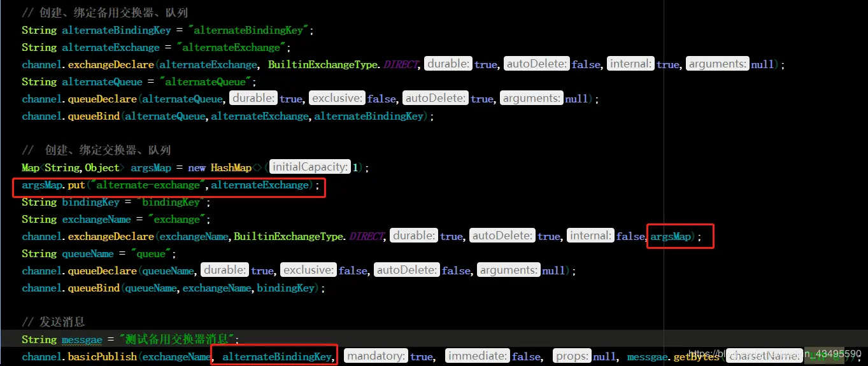Click queueBind in the alternateQueue binding line

[x=94, y=116]
